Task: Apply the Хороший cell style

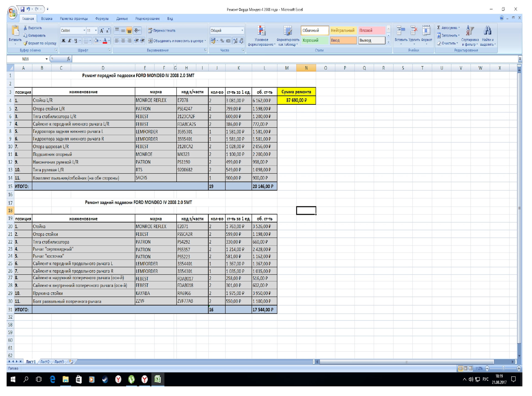Action: [315, 40]
